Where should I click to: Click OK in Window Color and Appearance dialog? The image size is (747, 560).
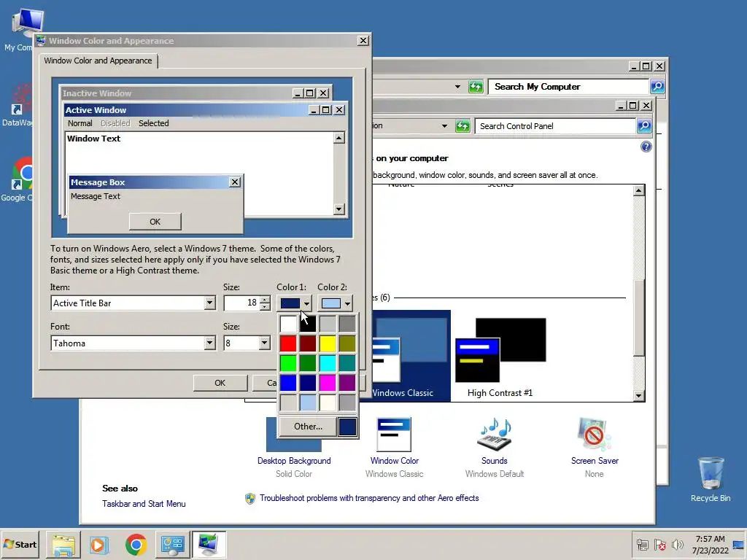[220, 383]
